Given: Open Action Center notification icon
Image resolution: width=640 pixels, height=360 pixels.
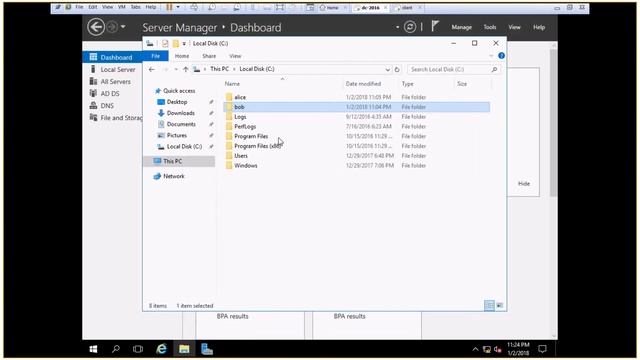Looking at the screenshot, I should [x=542, y=349].
